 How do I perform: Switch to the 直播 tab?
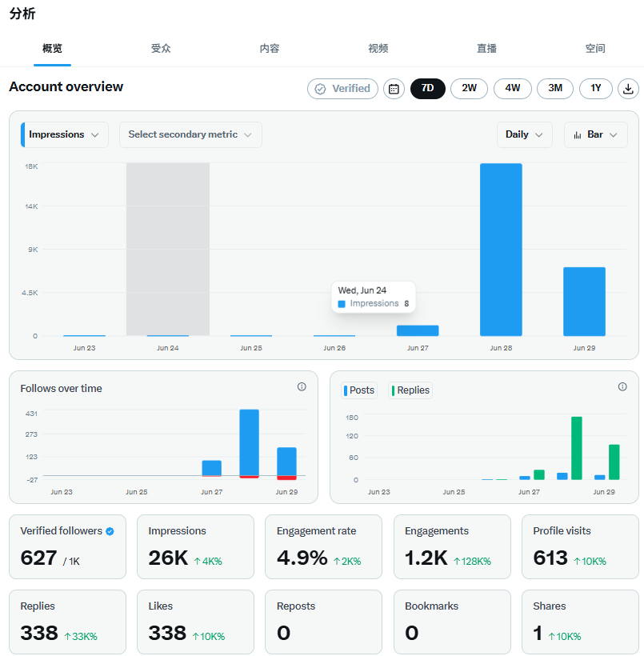pyautogui.click(x=486, y=49)
